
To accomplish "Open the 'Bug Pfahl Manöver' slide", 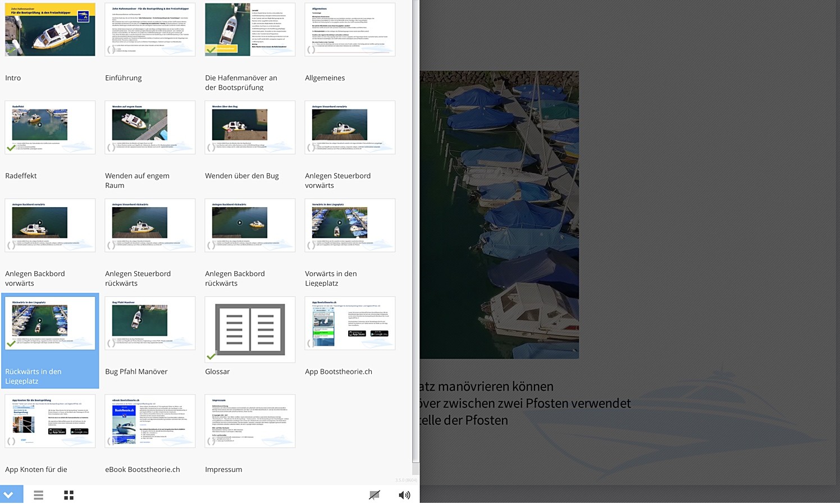I will (x=150, y=323).
